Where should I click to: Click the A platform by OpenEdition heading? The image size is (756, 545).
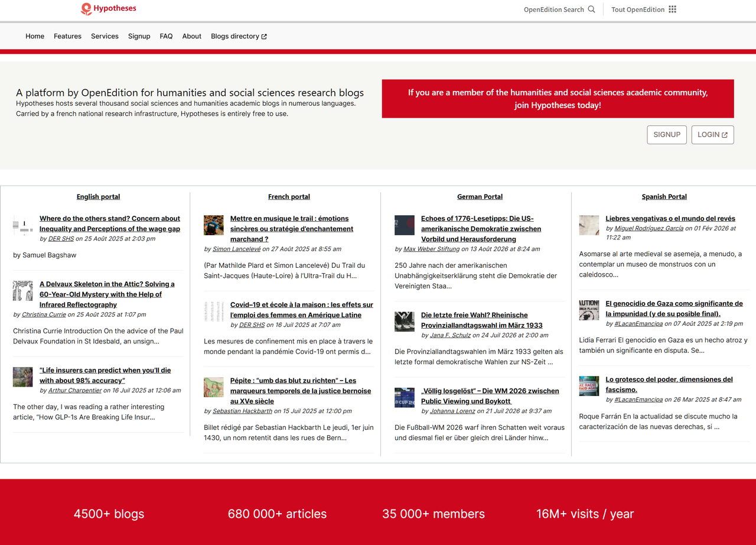click(190, 93)
